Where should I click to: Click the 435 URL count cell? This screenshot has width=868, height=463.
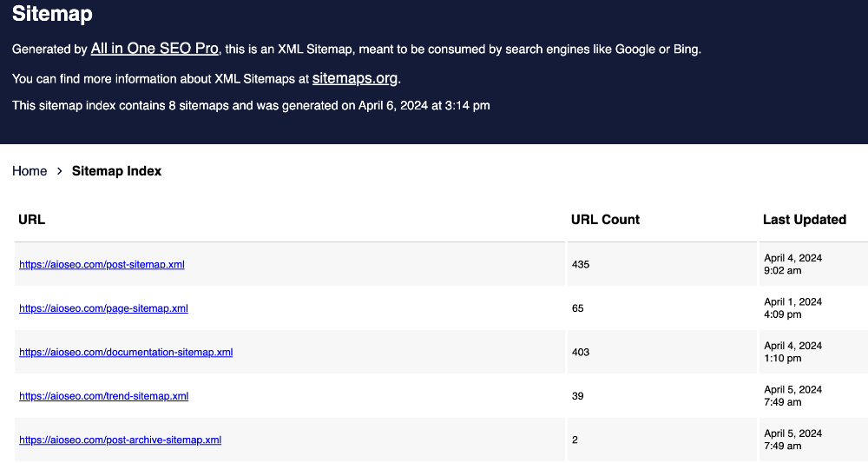[x=581, y=264]
